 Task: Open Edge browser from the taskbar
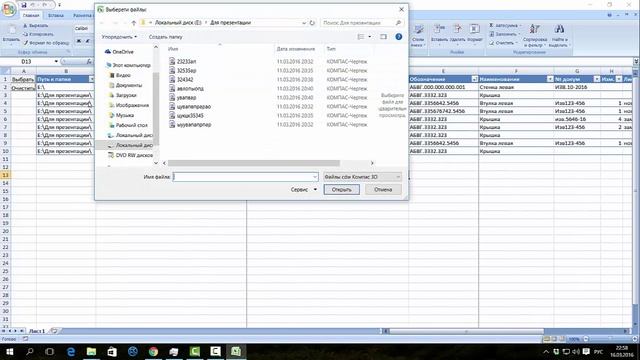click(x=71, y=351)
